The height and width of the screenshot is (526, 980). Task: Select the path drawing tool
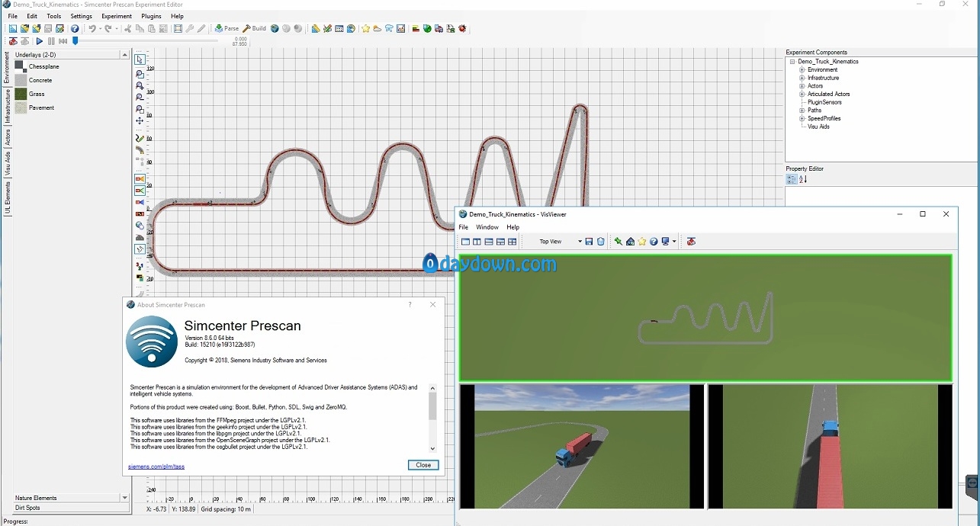click(140, 139)
